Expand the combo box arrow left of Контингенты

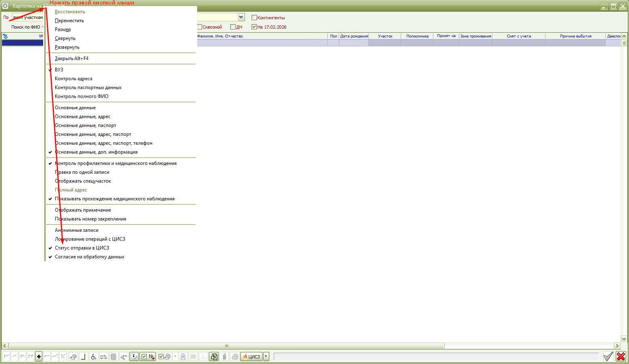(241, 17)
